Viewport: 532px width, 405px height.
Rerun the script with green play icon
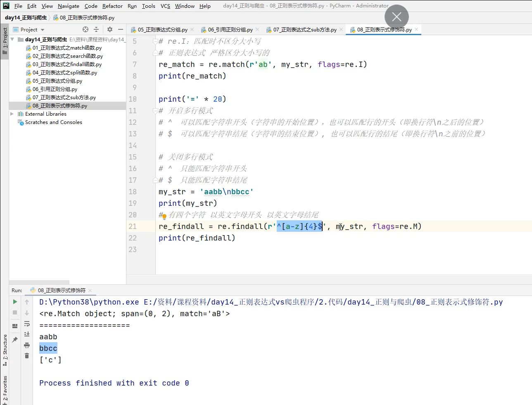click(x=15, y=302)
